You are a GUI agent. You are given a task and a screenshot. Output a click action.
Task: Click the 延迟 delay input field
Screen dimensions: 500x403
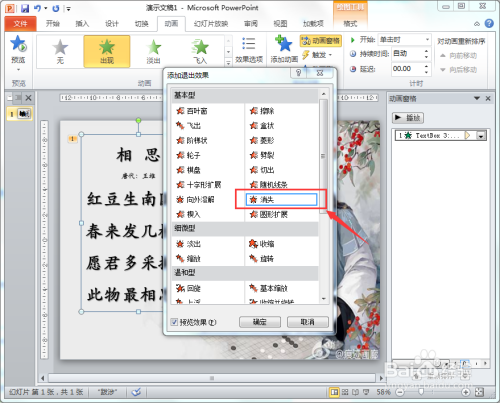point(407,69)
